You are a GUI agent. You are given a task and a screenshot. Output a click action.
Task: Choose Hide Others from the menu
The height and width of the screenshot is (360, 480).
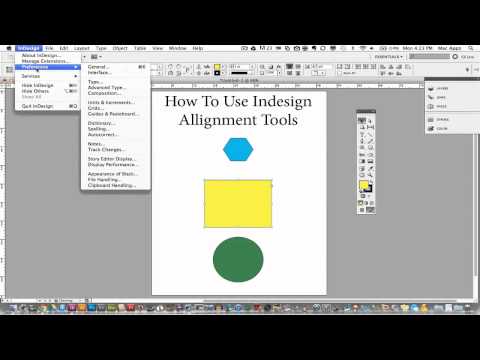(x=47, y=91)
